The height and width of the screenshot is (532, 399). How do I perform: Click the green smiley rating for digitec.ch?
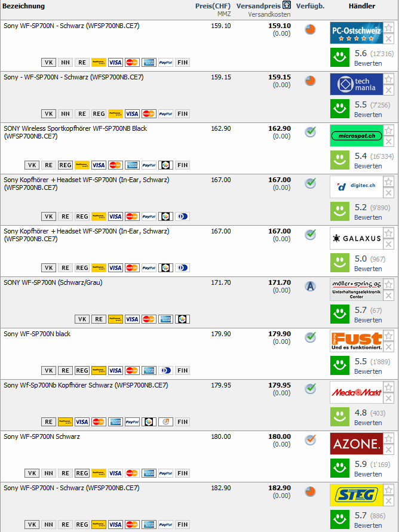(340, 211)
